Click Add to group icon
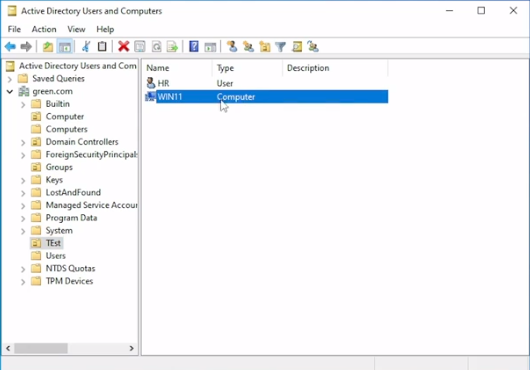This screenshot has width=530, height=370. (x=313, y=46)
